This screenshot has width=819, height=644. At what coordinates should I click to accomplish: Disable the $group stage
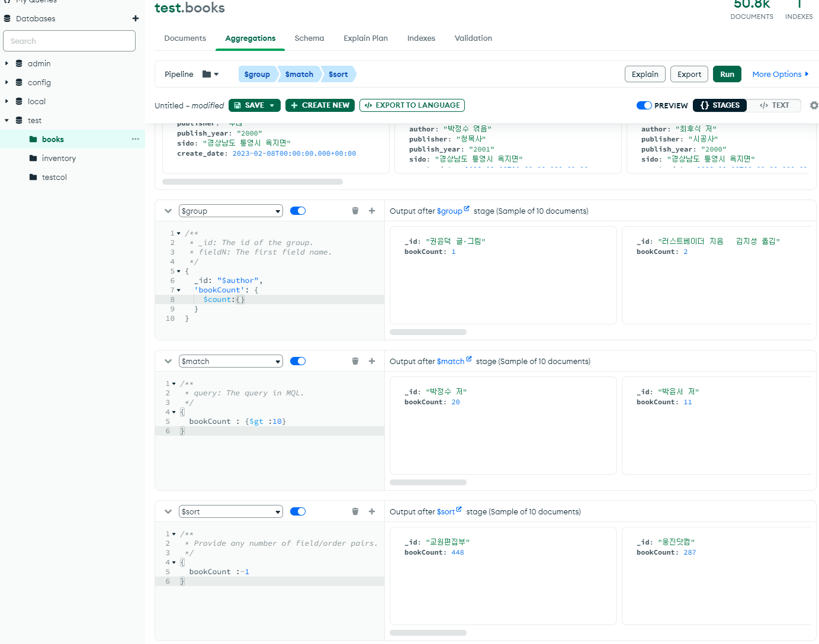297,210
